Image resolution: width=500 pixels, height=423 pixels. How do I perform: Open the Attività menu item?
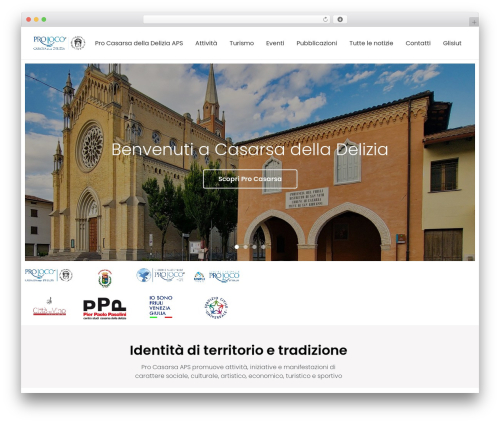pyautogui.click(x=206, y=43)
